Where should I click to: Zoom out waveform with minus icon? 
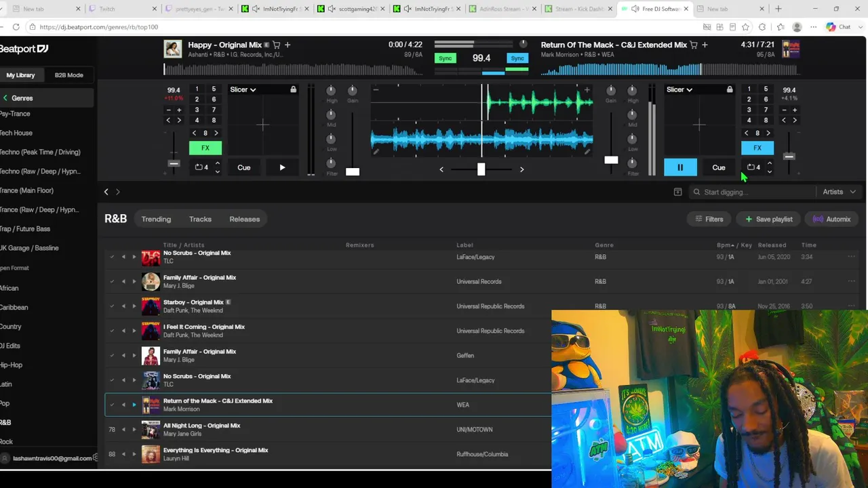[376, 89]
